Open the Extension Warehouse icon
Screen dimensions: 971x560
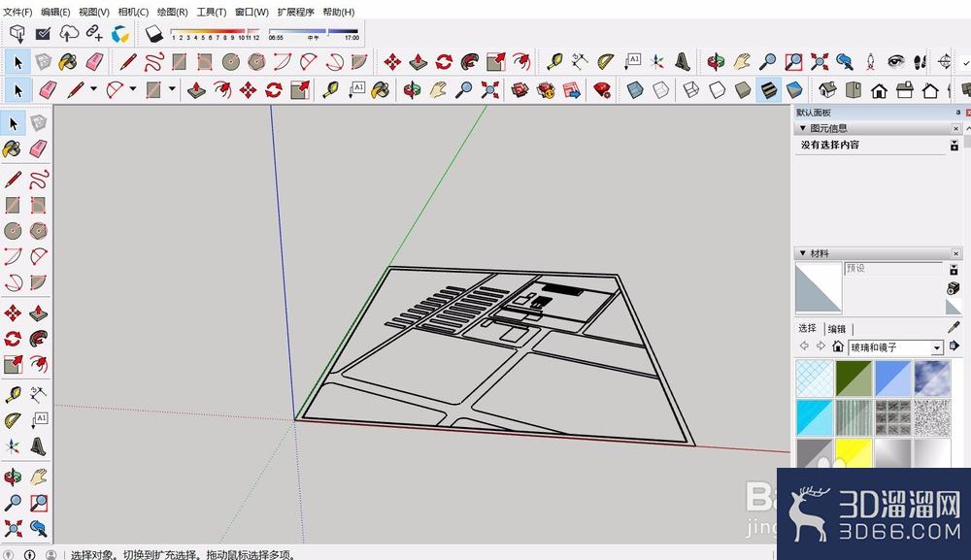pos(546,90)
